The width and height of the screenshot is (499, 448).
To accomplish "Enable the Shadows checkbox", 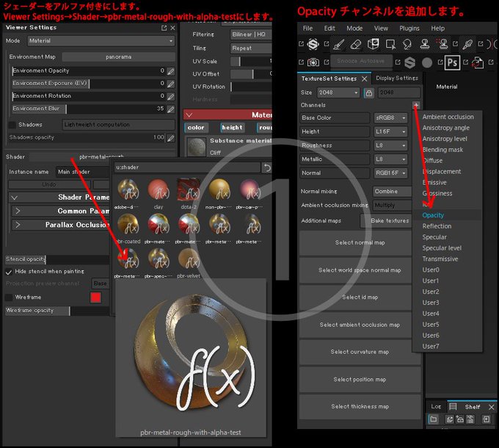I will coord(12,125).
